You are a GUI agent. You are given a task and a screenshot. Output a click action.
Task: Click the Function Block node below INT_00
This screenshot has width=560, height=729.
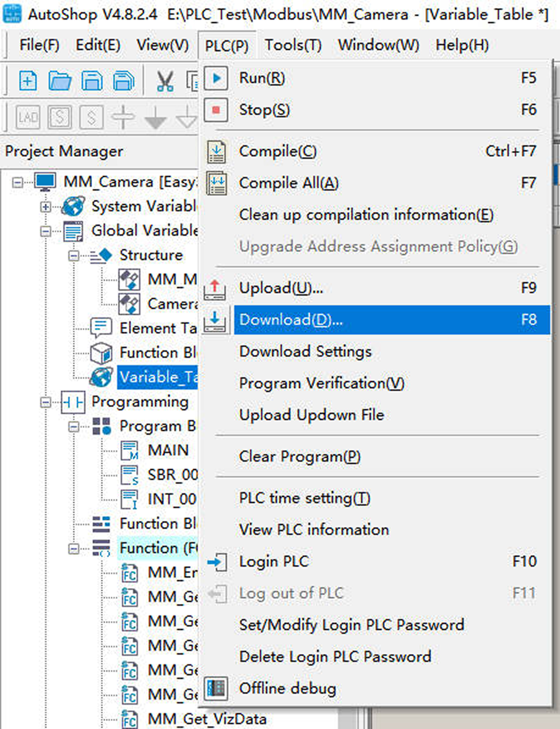pyautogui.click(x=158, y=524)
